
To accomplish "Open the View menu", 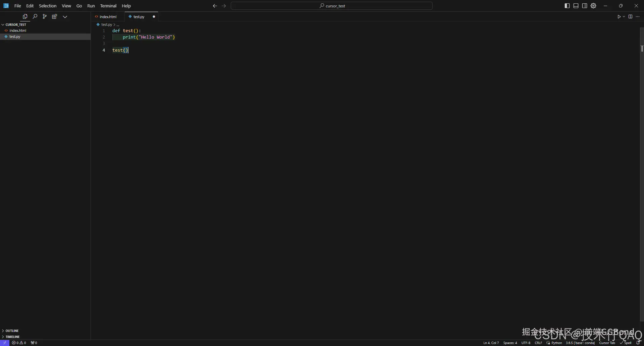I will pos(66,6).
